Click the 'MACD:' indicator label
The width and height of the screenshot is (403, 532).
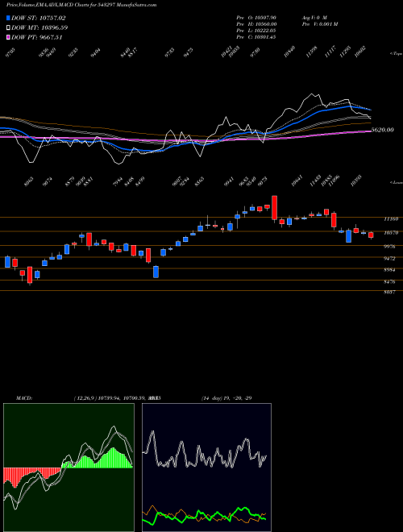tap(24, 398)
